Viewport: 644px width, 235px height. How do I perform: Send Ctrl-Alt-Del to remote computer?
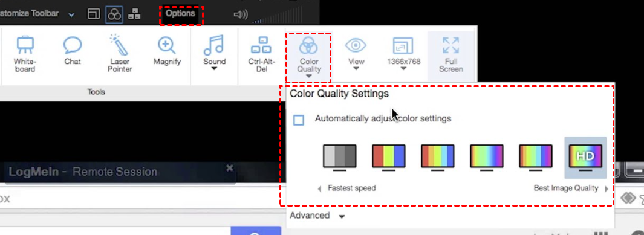pos(262,54)
